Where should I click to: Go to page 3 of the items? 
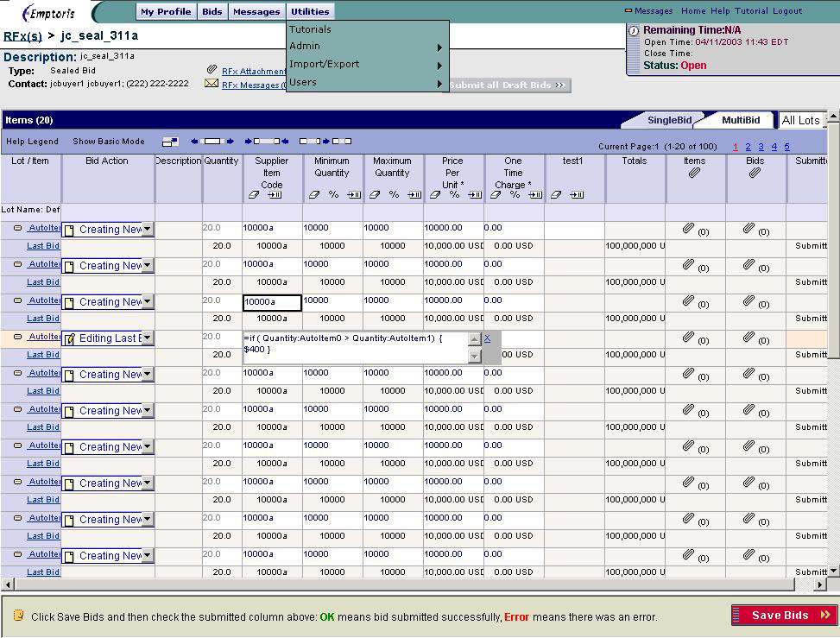click(761, 147)
